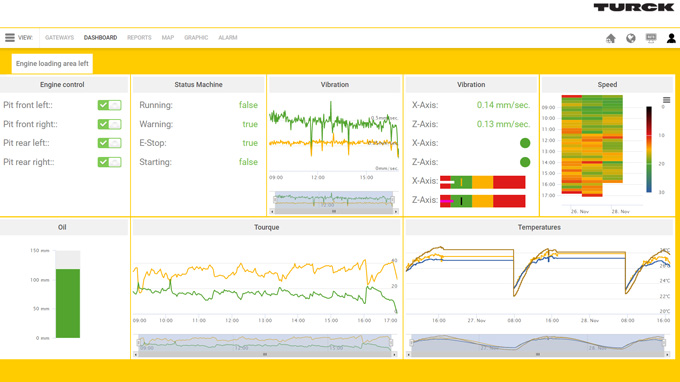Viewport: 680px width, 382px height.
Task: Switch to the GATEWAYS view
Action: coord(59,38)
